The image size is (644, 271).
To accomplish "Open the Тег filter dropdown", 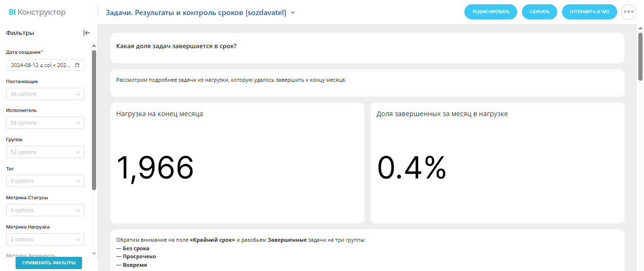I will click(x=45, y=181).
